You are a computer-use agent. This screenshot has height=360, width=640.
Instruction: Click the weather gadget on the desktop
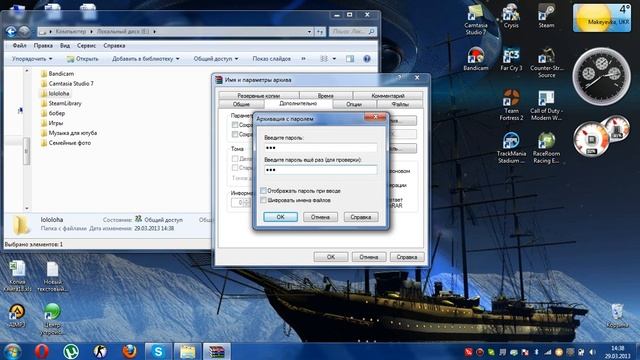coord(602,17)
